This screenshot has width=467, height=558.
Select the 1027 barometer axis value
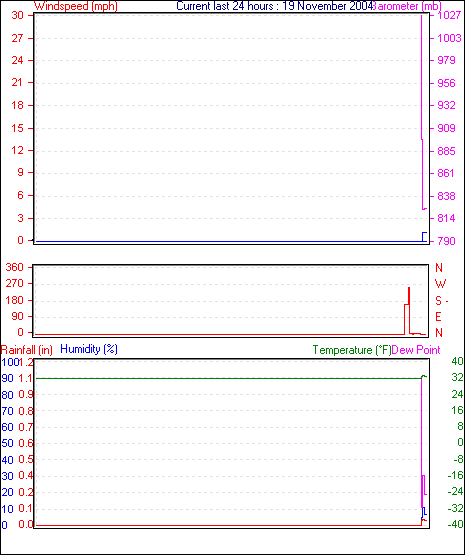(x=449, y=15)
